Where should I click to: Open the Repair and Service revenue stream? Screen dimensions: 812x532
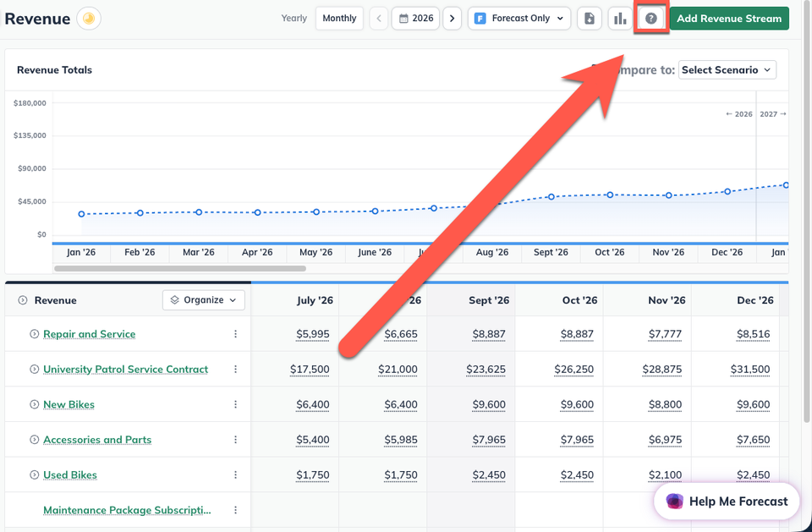[x=89, y=334]
